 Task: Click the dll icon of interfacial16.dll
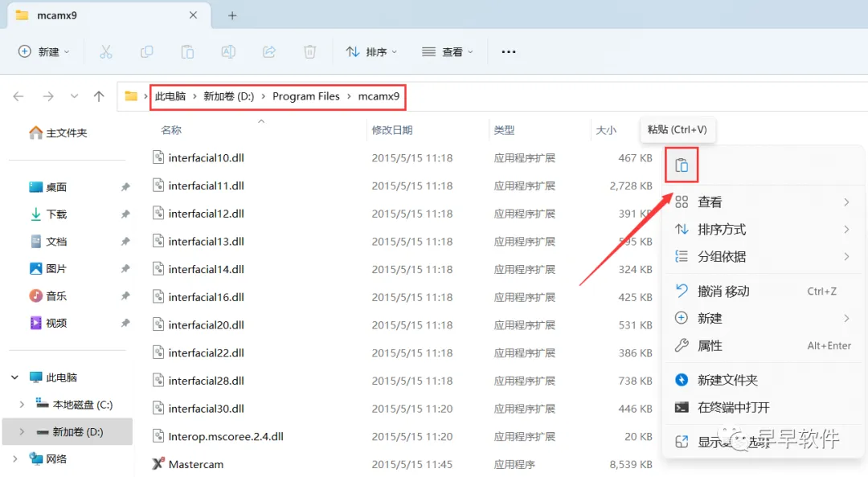(158, 296)
